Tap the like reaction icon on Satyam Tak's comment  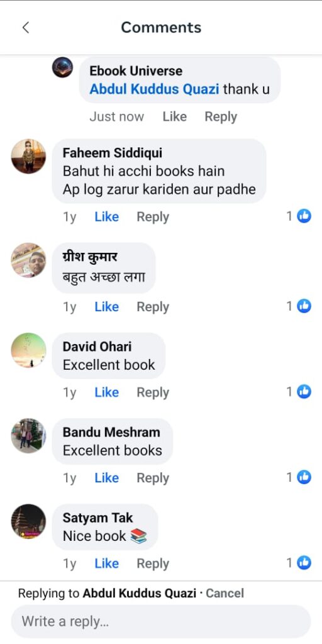tap(304, 563)
